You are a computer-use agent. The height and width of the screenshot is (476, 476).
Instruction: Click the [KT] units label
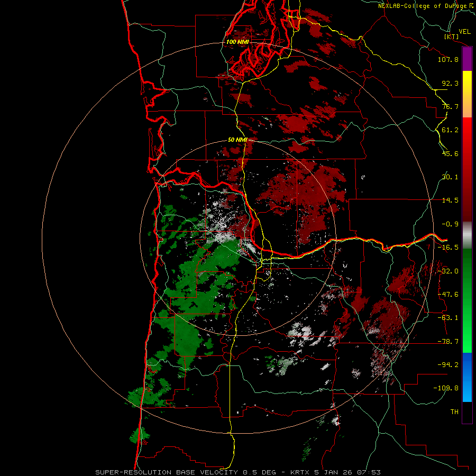[x=452, y=36]
